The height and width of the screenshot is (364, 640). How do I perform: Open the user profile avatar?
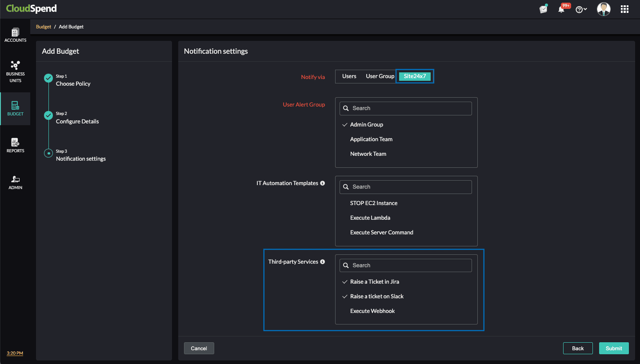click(x=604, y=9)
